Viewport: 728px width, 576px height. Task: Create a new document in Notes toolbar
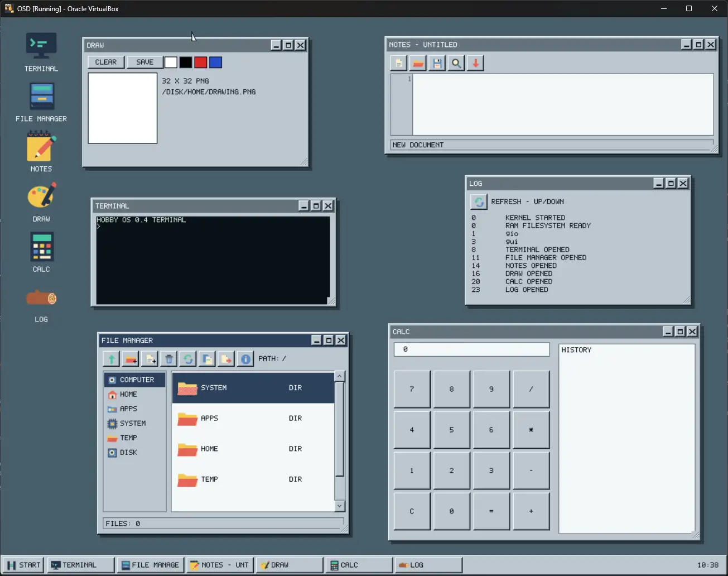click(398, 63)
